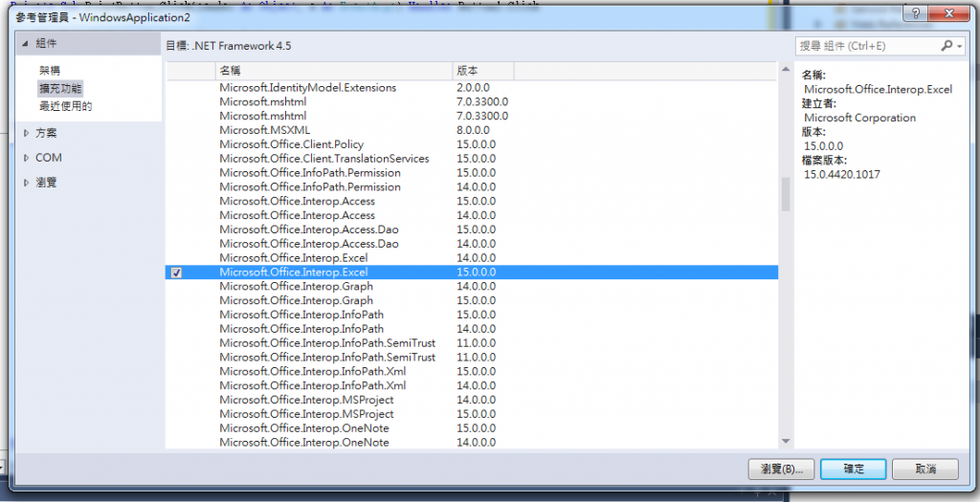The height and width of the screenshot is (502, 980).
Task: Select Interop.Graph version 15.0.0.0 row
Action: point(471,300)
